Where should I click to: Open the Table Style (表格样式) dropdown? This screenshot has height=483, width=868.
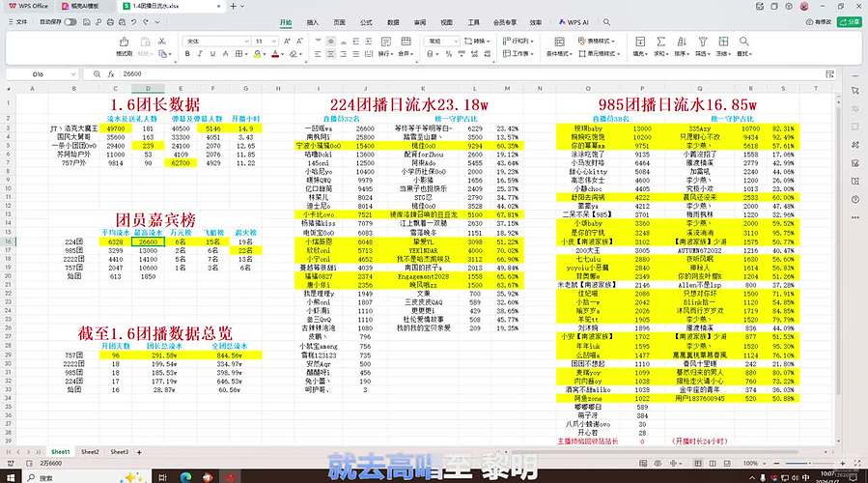(597, 41)
